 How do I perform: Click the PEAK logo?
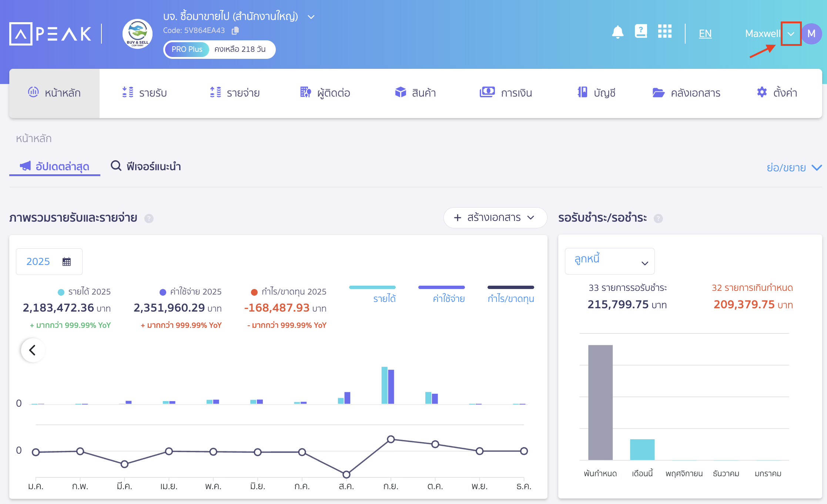click(x=51, y=34)
